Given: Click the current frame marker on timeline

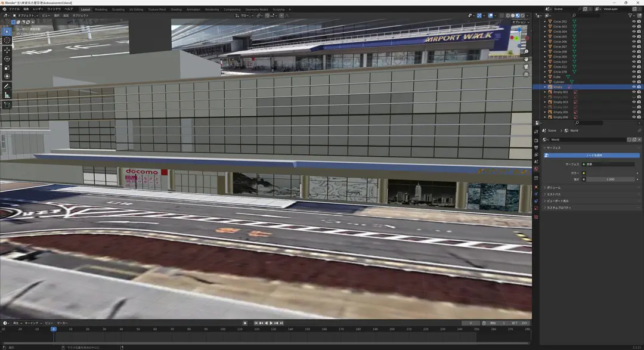Looking at the screenshot, I should point(54,329).
